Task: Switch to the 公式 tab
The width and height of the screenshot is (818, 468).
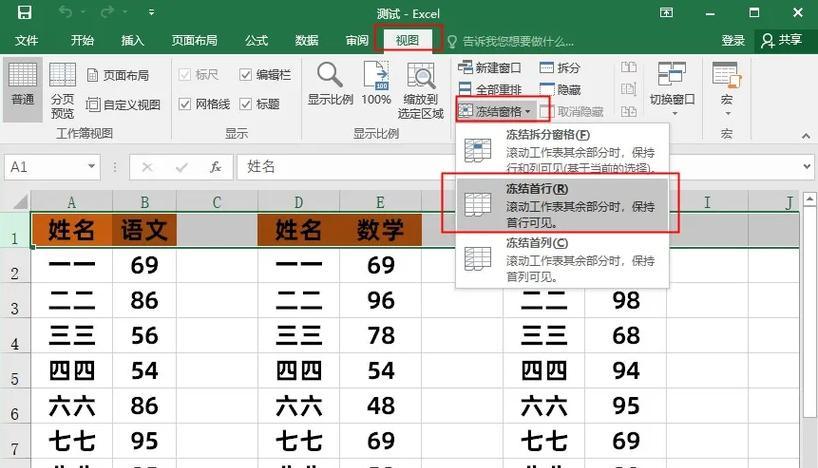Action: pyautogui.click(x=256, y=40)
